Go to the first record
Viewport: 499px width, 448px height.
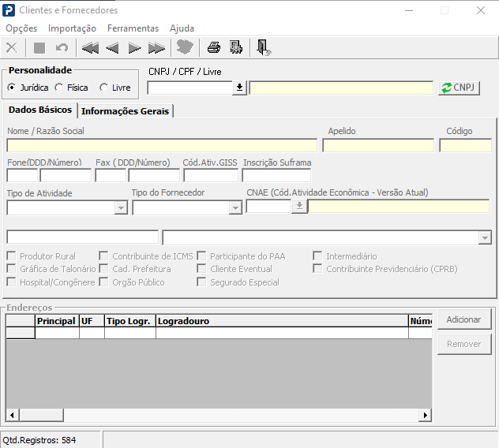point(90,48)
